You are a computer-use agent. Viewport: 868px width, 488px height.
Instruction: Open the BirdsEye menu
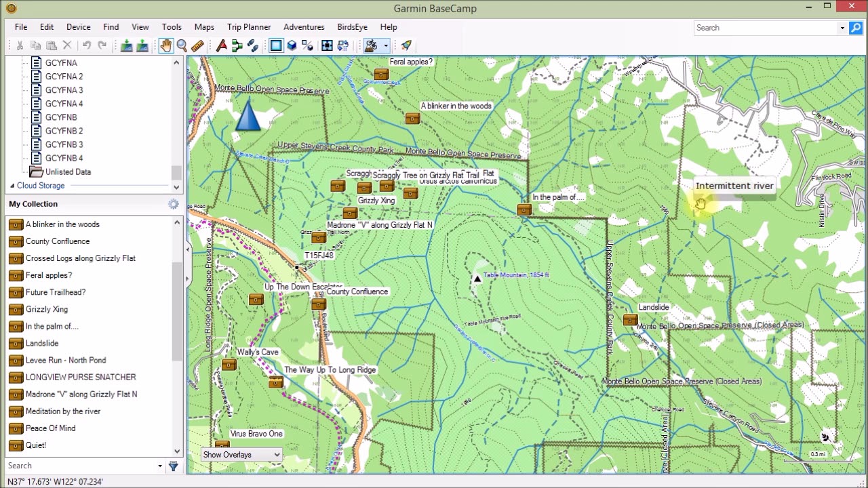pos(352,27)
